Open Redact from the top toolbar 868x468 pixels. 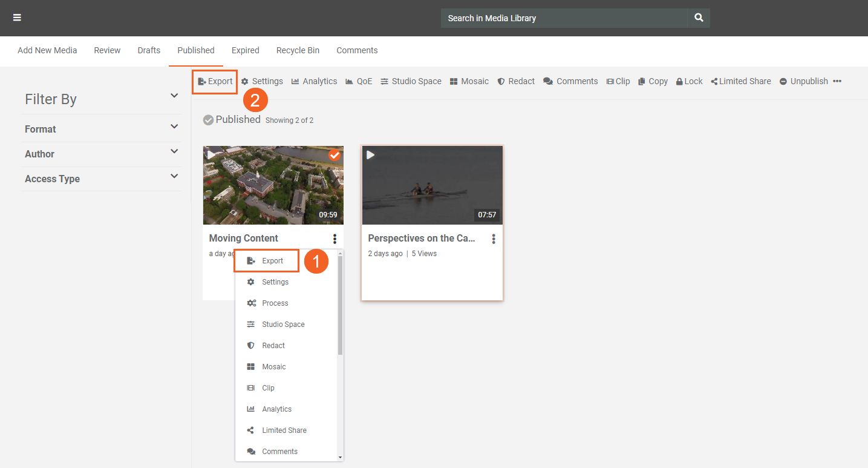point(516,81)
